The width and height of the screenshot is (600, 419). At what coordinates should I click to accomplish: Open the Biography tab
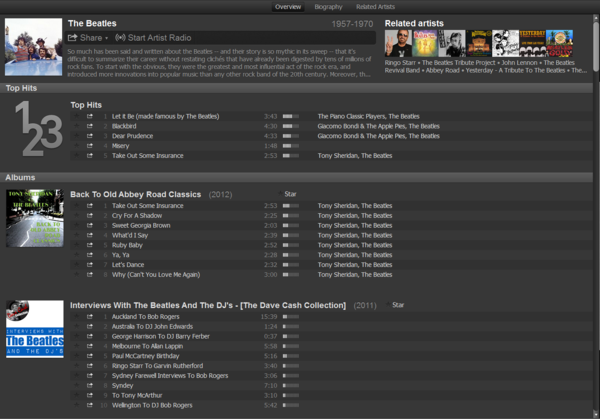[x=328, y=7]
